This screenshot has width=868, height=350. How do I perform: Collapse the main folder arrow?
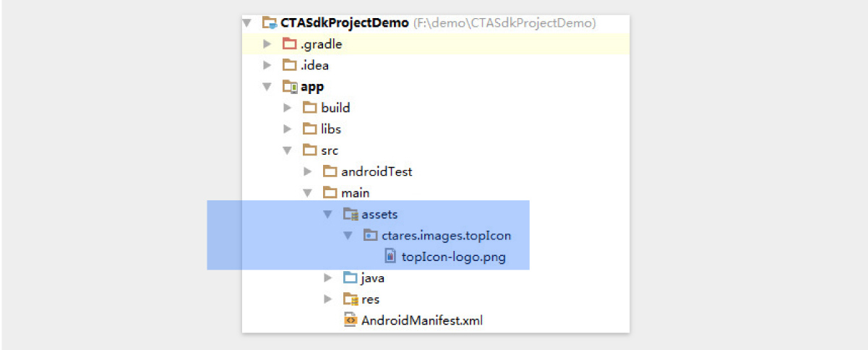click(x=308, y=193)
